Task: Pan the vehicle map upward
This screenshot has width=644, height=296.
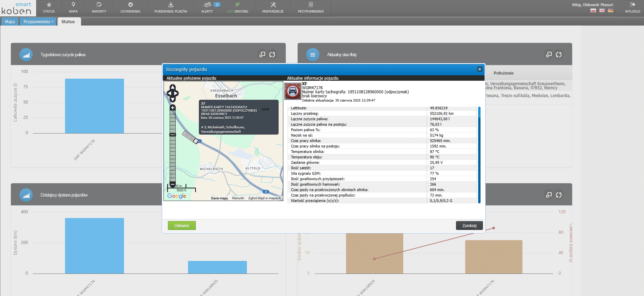Action: (x=173, y=87)
